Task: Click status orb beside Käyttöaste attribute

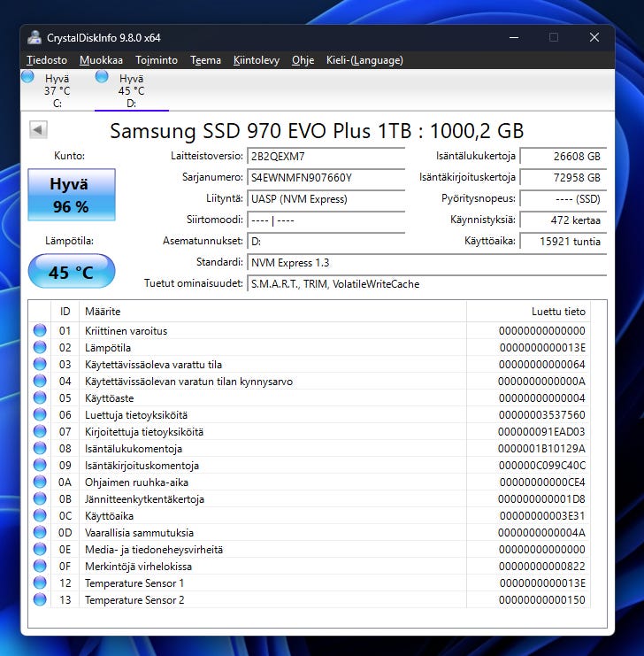Action: click(40, 398)
